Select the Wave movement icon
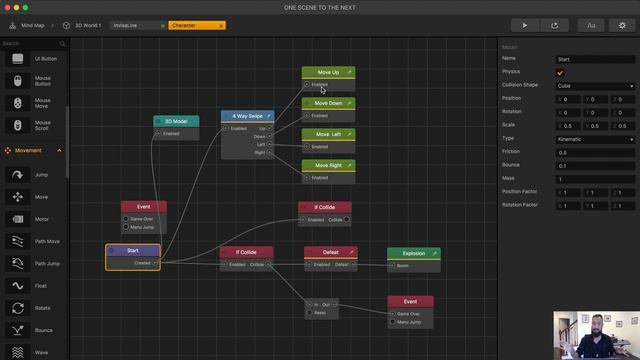Viewport: 640px width, 360px height. [18, 352]
